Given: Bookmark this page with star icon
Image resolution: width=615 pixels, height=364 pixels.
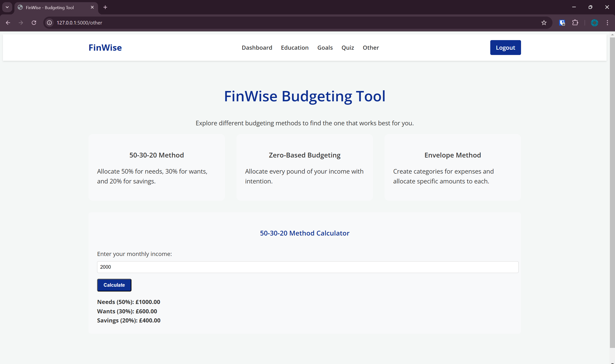Looking at the screenshot, I should click(x=544, y=23).
